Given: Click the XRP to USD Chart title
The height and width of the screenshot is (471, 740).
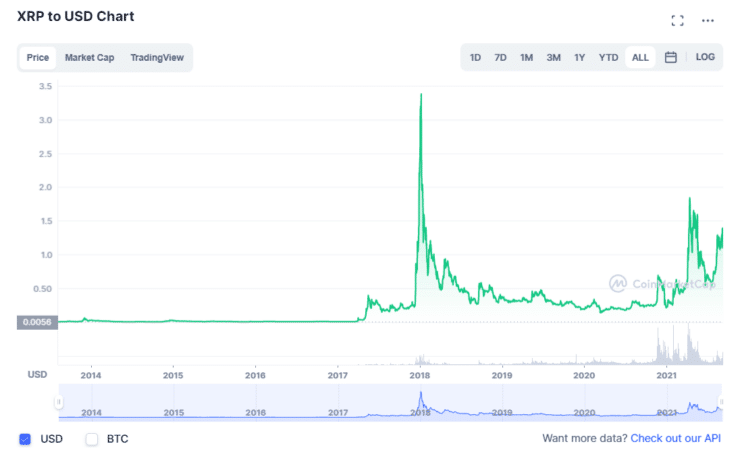Looking at the screenshot, I should point(76,17).
